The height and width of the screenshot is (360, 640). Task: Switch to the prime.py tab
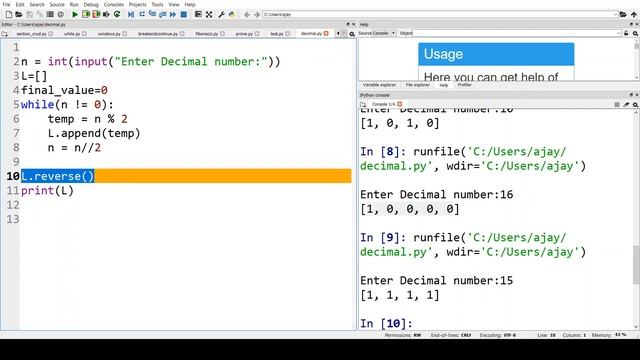point(244,33)
